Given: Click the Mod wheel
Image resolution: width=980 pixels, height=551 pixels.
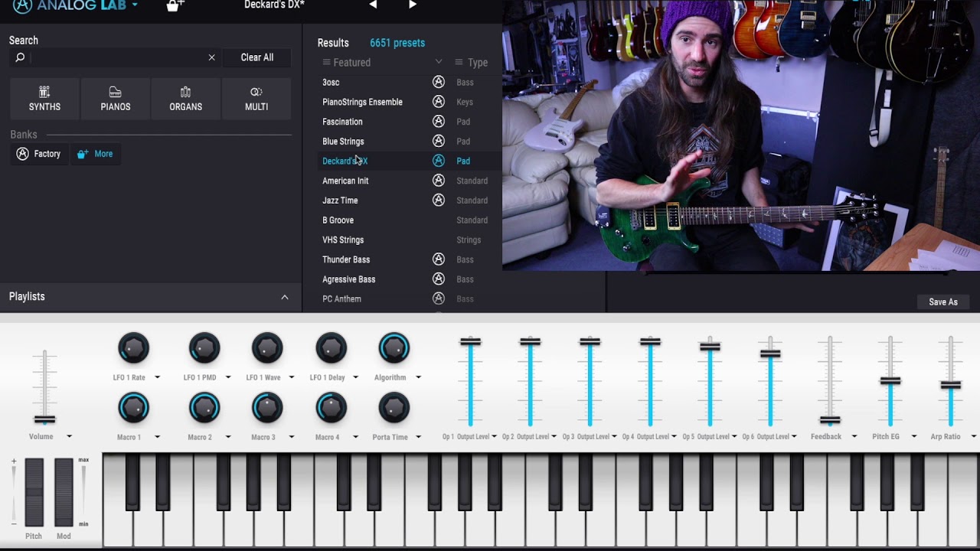Looking at the screenshot, I should click(64, 491).
